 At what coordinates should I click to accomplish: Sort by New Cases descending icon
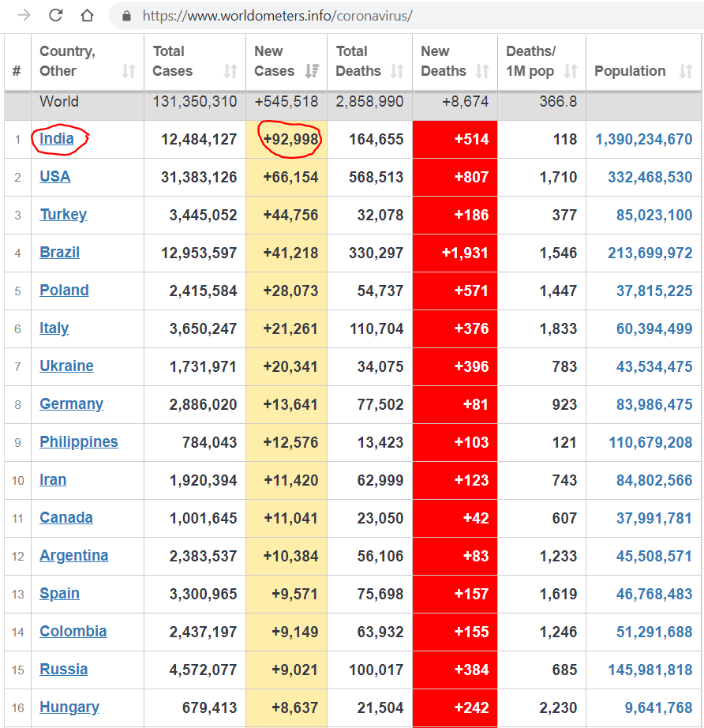click(x=312, y=71)
